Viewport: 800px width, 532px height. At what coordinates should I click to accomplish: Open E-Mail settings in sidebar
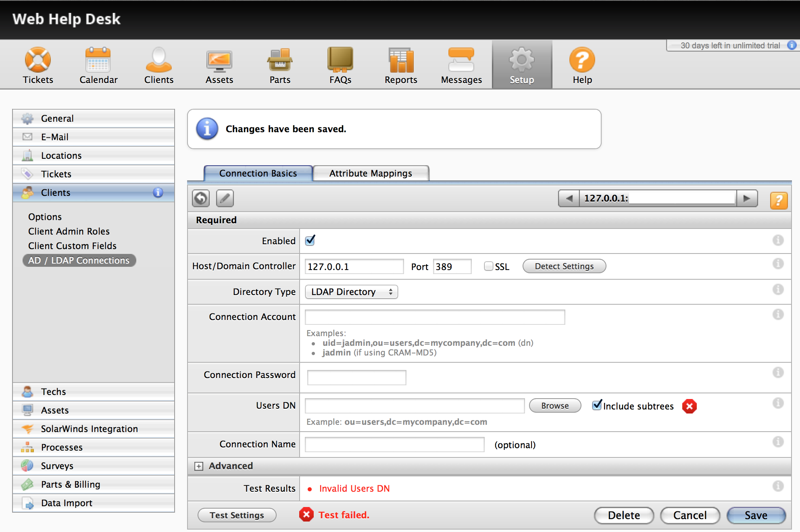[94, 137]
